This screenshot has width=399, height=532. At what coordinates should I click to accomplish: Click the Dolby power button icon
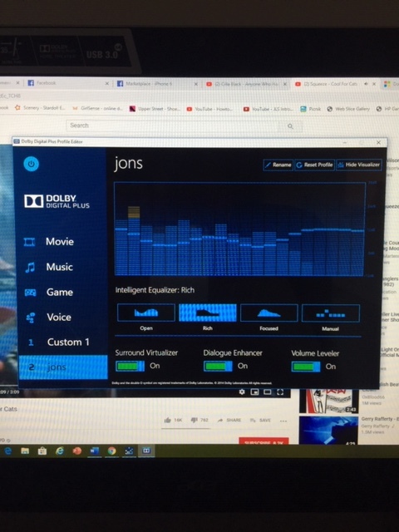tap(32, 165)
